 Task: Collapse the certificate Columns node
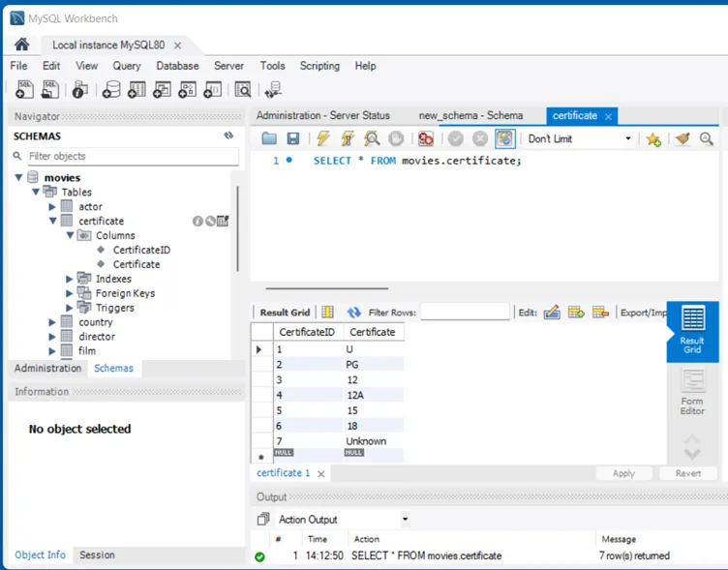tap(70, 235)
